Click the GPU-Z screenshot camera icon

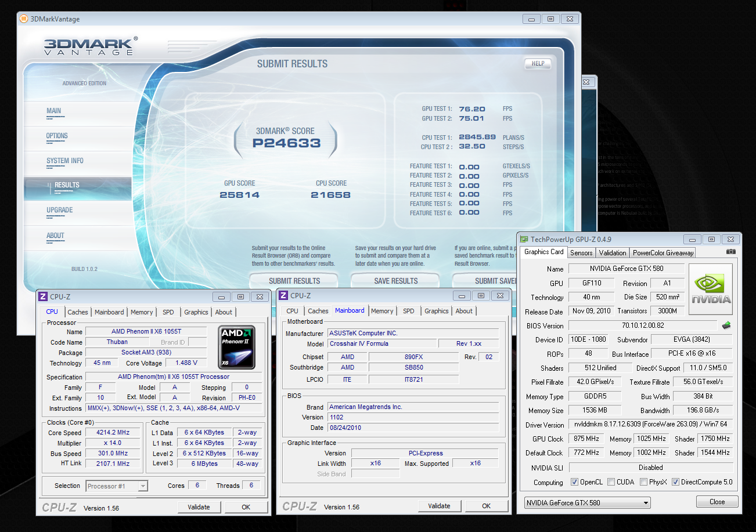point(731,252)
